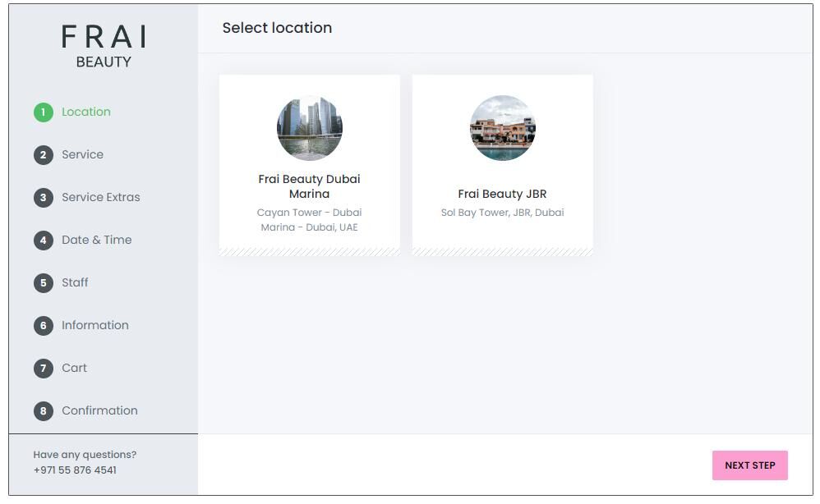Image resolution: width=820 pixels, height=504 pixels.
Task: Open the Staff step label
Action: pos(75,282)
